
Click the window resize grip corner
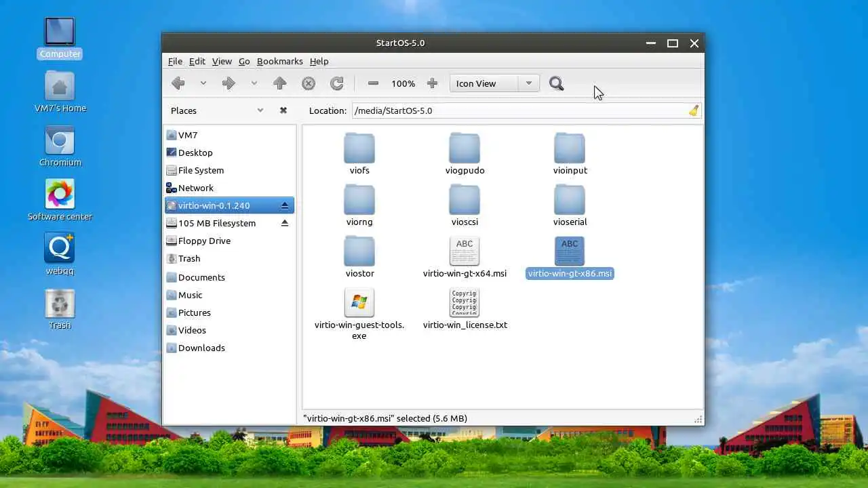698,420
